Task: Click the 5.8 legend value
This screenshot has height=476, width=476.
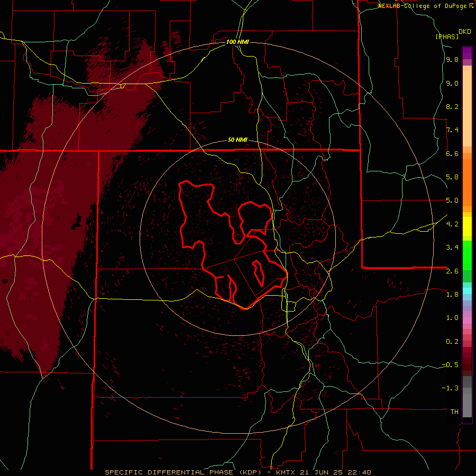Action: pos(452,177)
